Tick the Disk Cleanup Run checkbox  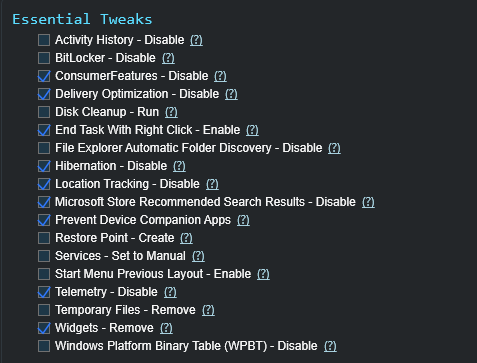44,112
